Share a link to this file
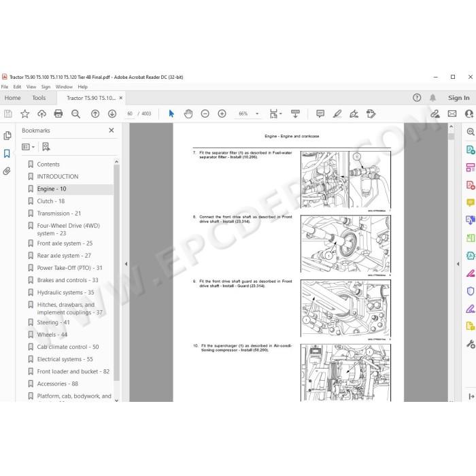 pyautogui.click(x=435, y=114)
